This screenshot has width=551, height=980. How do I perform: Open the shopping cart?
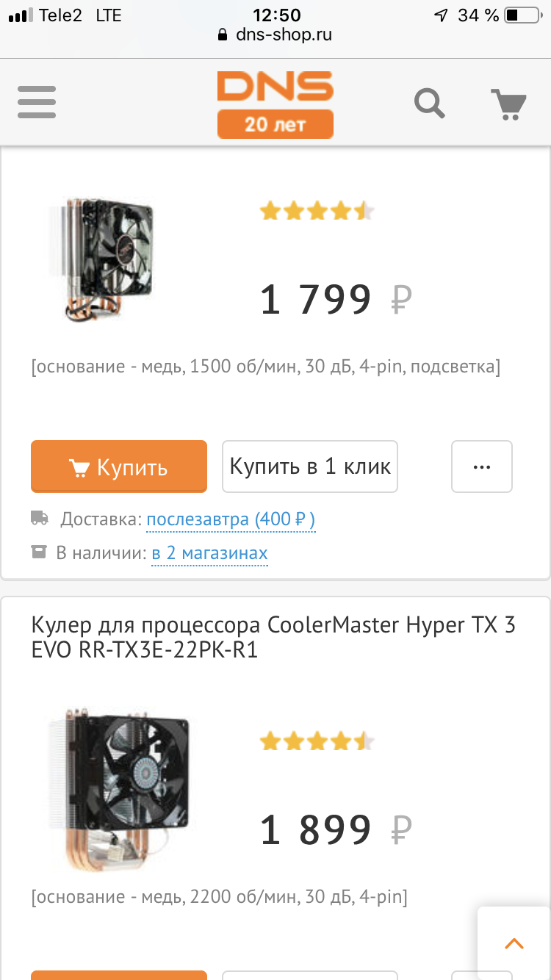[508, 104]
